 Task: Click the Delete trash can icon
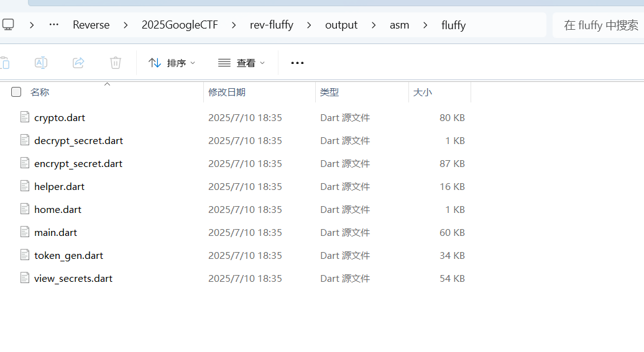(116, 63)
